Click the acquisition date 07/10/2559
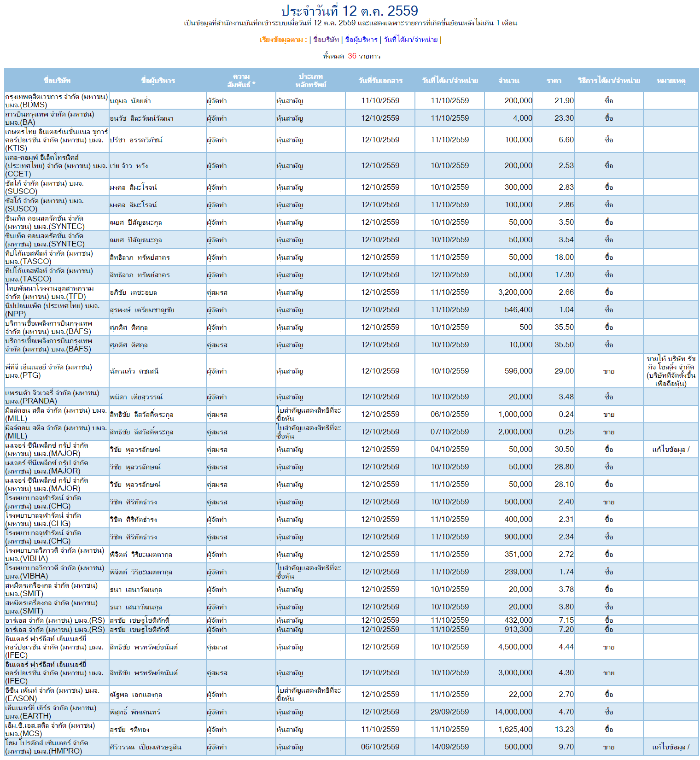Screen dimensions: 700x760 point(449,432)
